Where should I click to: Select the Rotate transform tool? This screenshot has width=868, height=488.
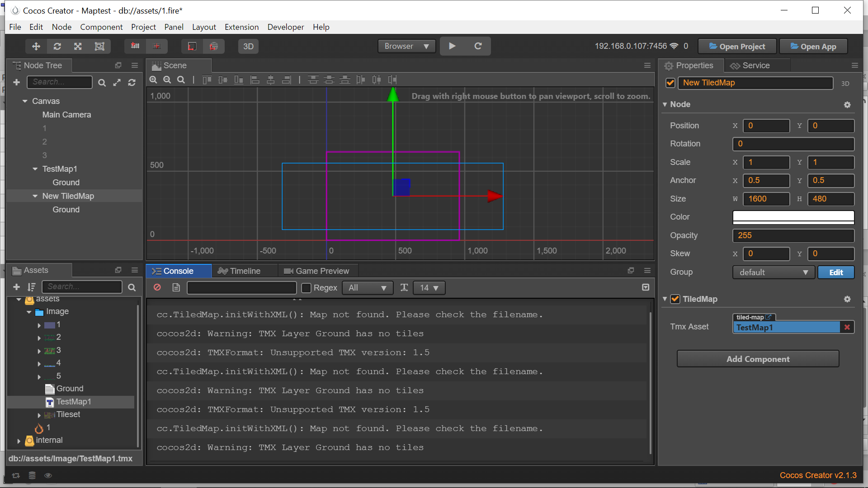coord(57,46)
